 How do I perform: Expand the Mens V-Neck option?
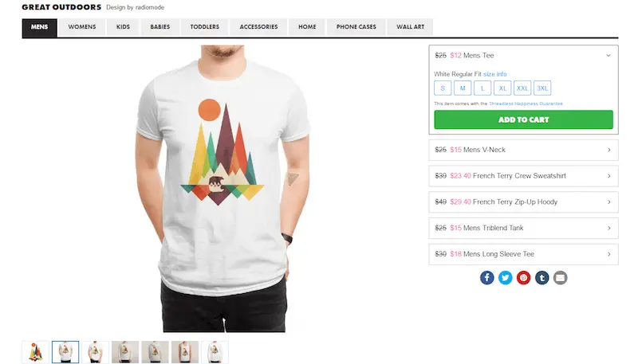pos(523,150)
